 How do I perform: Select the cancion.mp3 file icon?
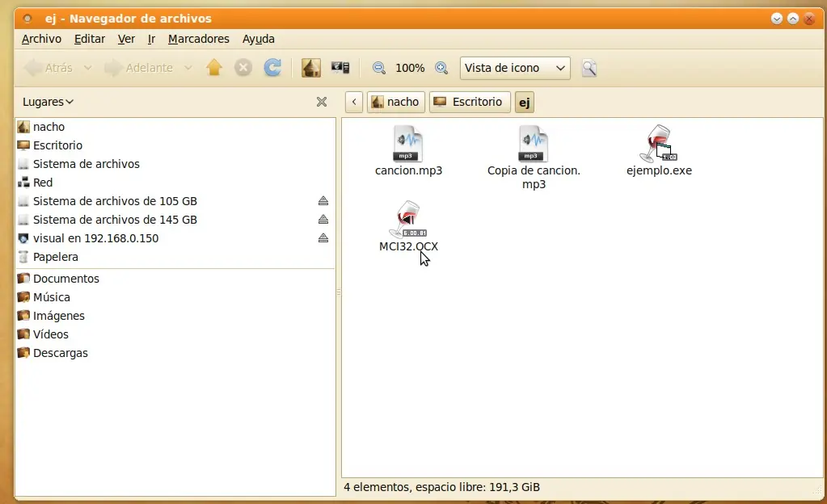(x=407, y=144)
